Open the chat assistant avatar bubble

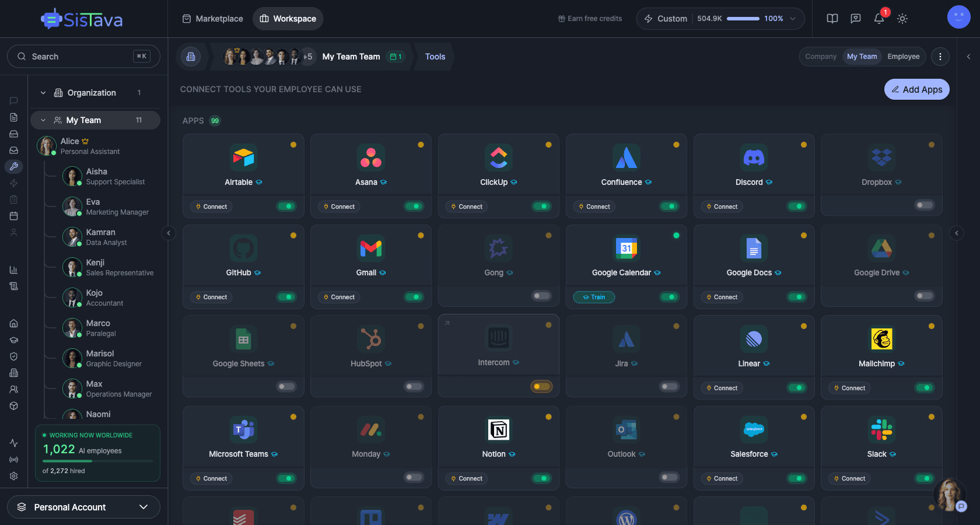pos(950,495)
